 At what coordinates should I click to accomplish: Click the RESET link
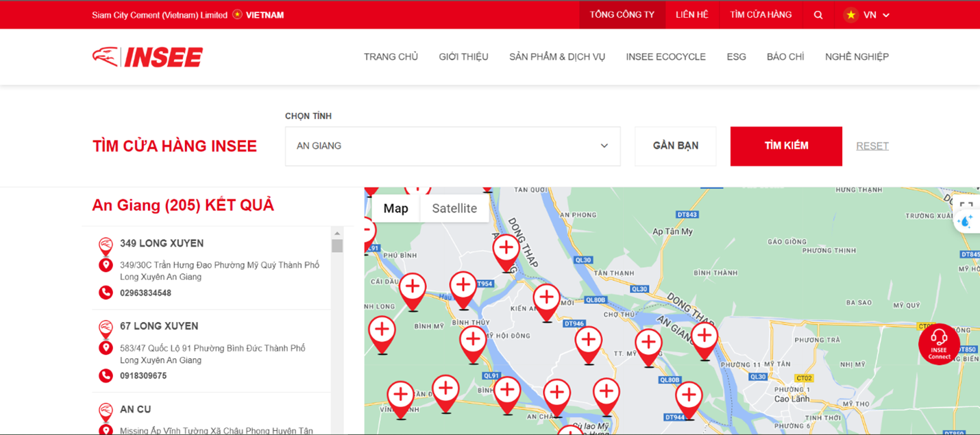pos(872,146)
